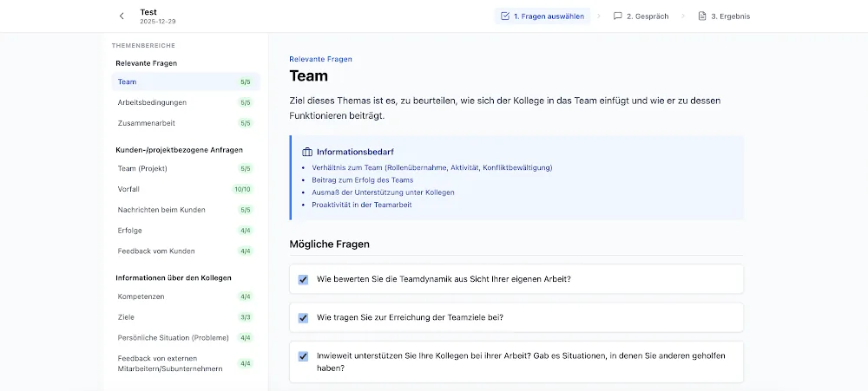Click the Teamziele question text
This screenshot has height=391, width=868.
coord(410,318)
